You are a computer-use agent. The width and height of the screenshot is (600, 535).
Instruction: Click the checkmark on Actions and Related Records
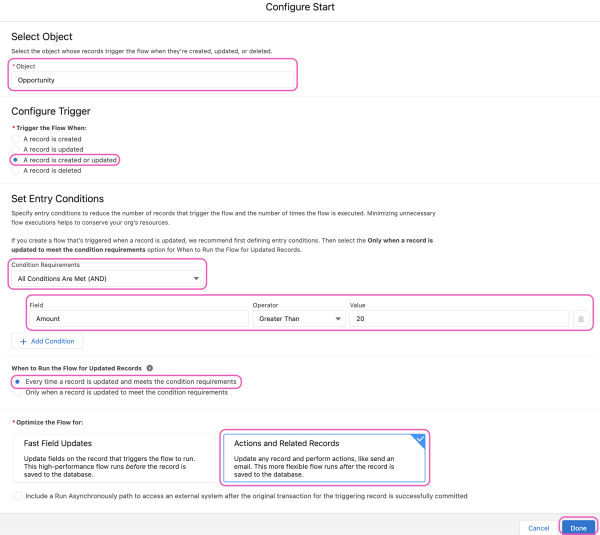coord(421,437)
